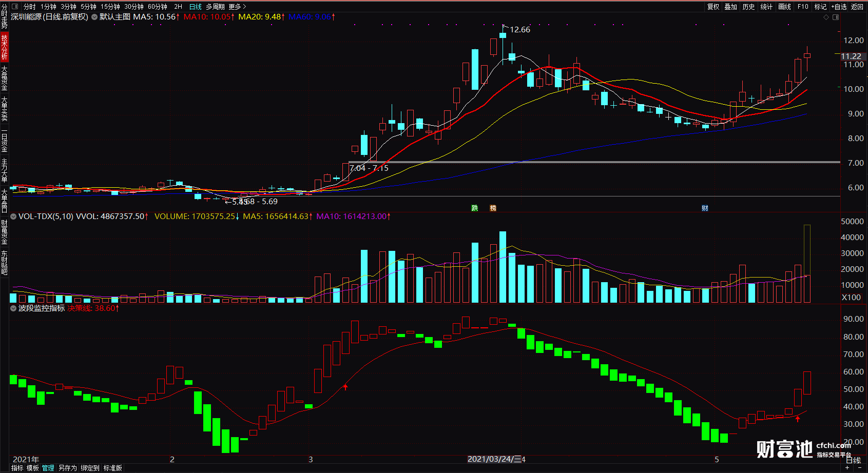Open the 东财贴吧 sidebar tab
The image size is (868, 473).
(4, 263)
